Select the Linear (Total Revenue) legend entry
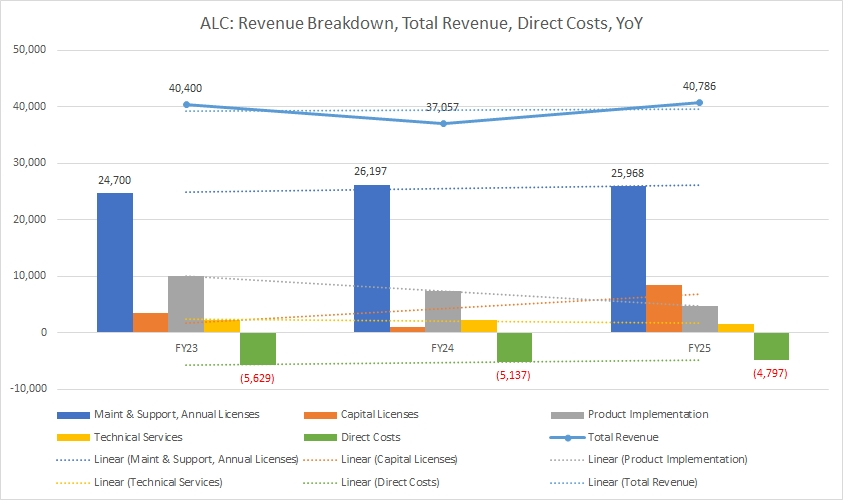This screenshot has width=843, height=500. [x=643, y=481]
